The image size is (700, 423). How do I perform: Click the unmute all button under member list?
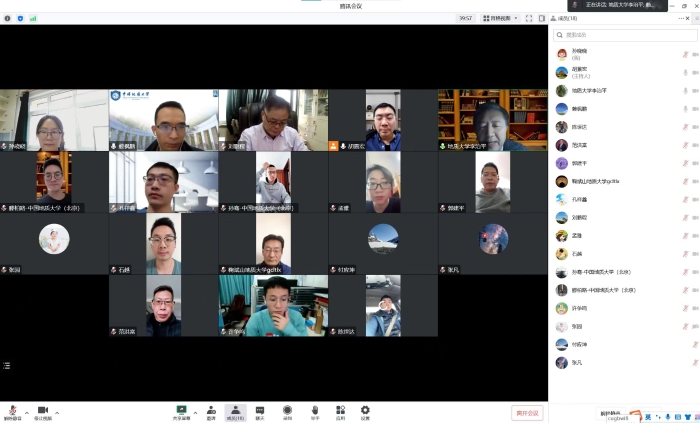point(610,413)
